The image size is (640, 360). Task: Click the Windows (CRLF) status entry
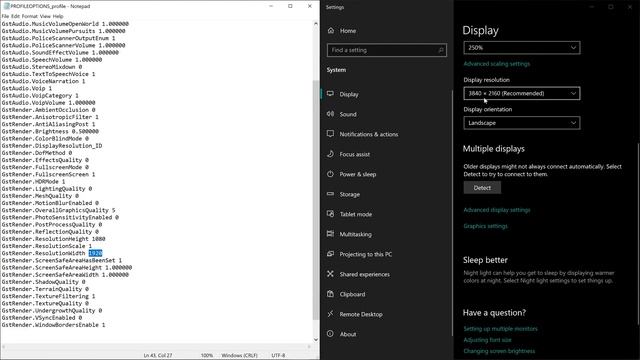pos(239,356)
